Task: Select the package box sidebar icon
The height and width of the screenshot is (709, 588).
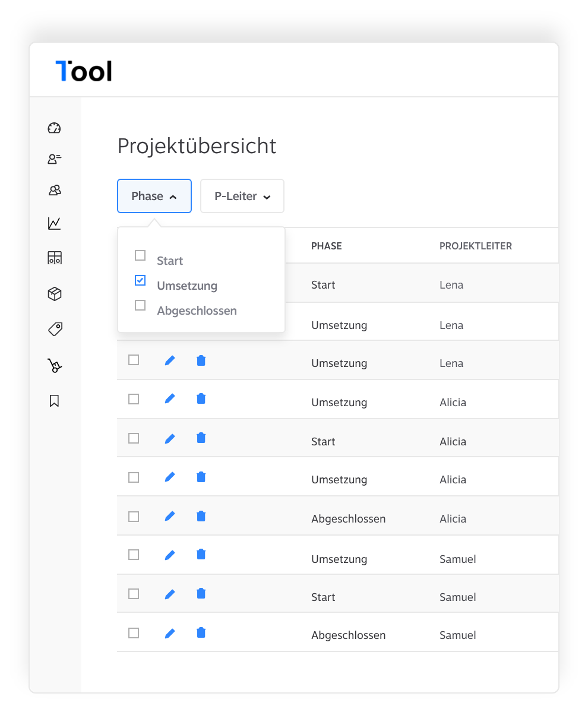Action: click(55, 294)
